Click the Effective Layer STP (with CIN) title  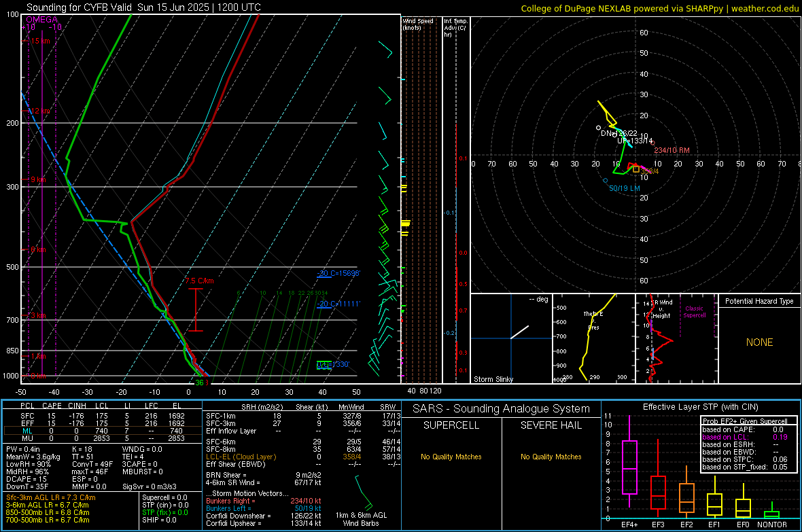point(700,407)
